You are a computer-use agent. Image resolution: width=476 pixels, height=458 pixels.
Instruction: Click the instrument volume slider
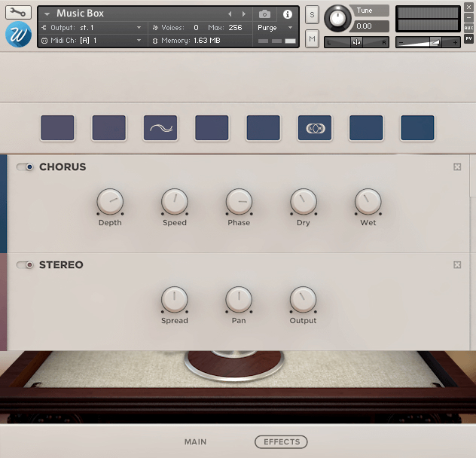point(428,42)
